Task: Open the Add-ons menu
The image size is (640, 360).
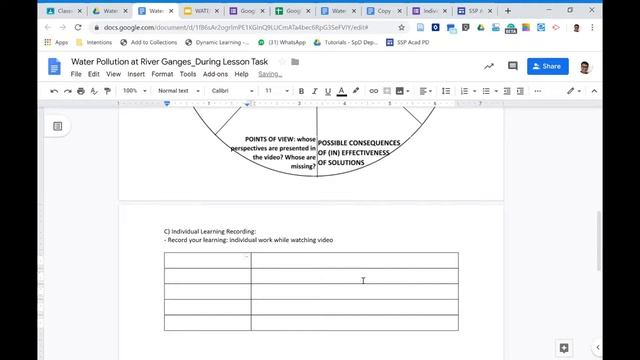Action: pos(215,74)
